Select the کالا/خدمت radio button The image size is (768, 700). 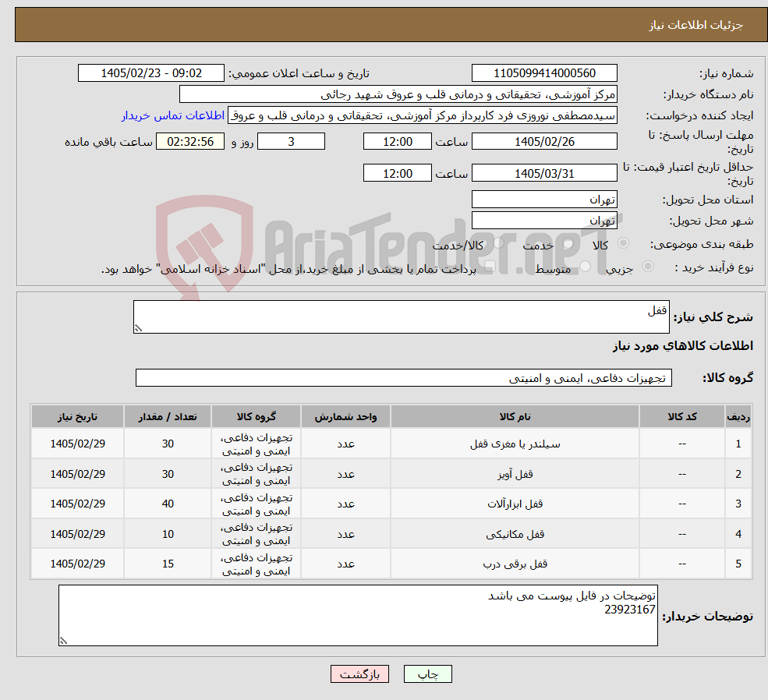(x=498, y=242)
